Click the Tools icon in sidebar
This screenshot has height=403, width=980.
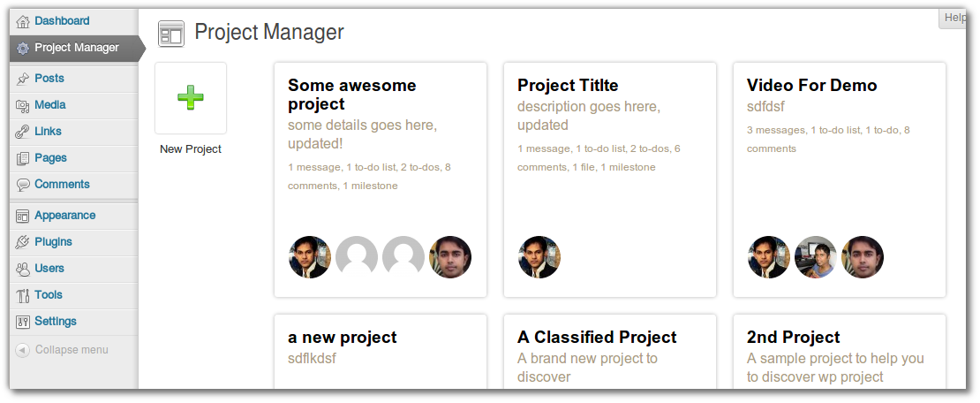pos(23,295)
